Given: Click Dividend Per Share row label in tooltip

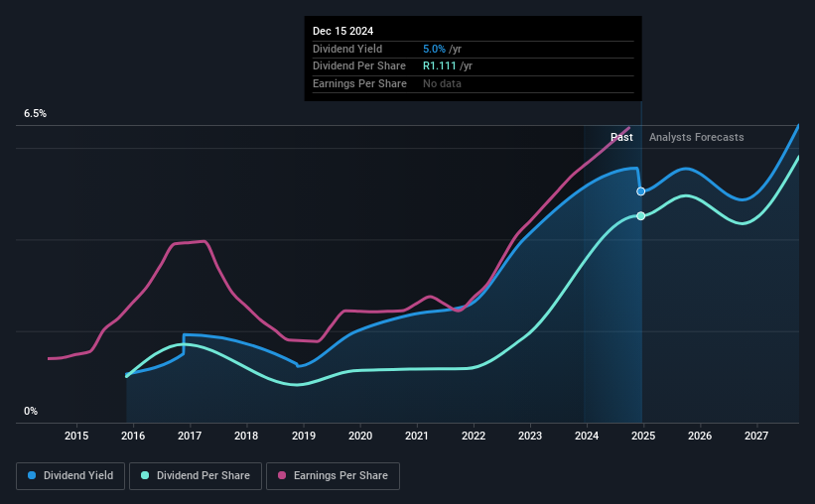Looking at the screenshot, I should coord(359,66).
